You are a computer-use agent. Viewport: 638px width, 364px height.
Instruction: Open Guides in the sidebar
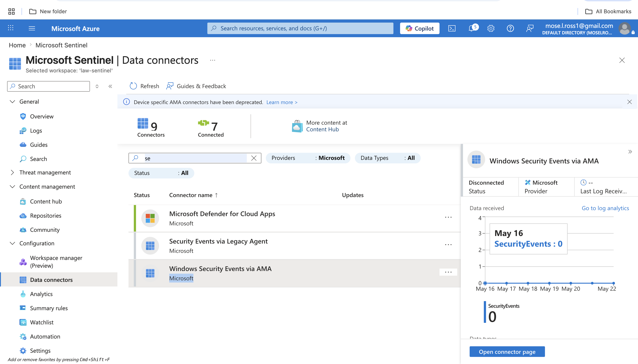[39, 145]
